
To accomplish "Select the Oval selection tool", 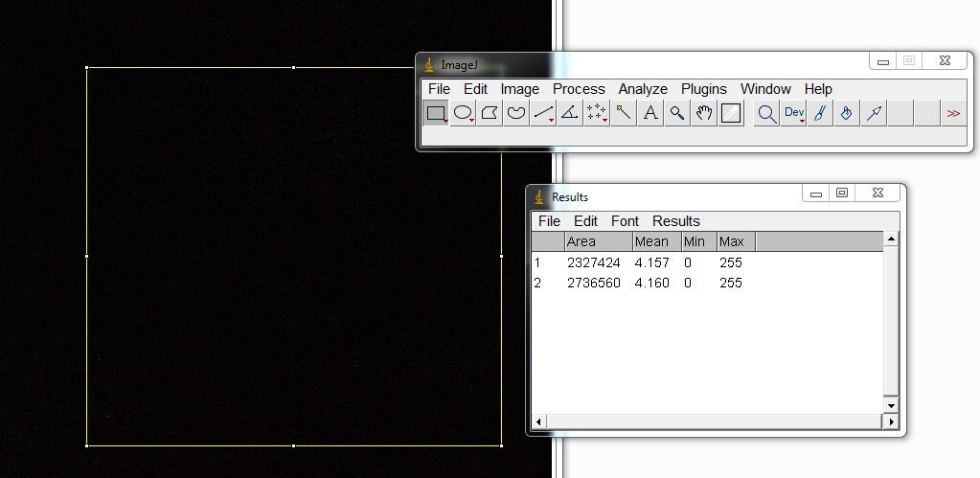I will tap(463, 113).
